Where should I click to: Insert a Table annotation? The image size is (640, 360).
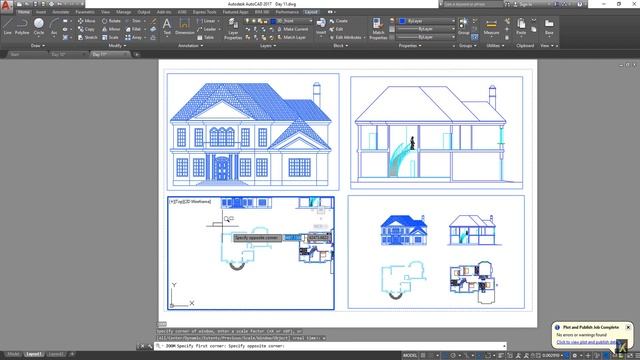[x=206, y=37]
